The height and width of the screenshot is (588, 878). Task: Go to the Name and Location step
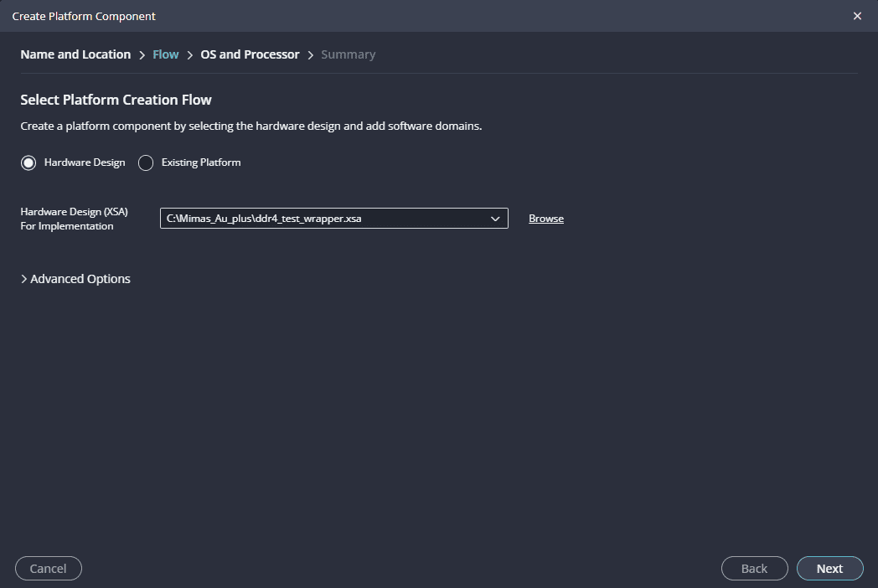tap(75, 54)
